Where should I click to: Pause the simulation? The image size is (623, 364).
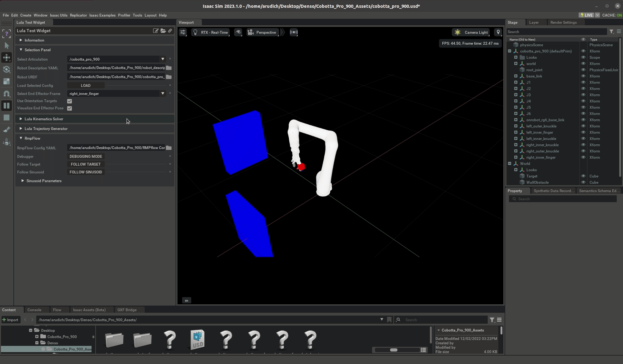click(x=7, y=106)
